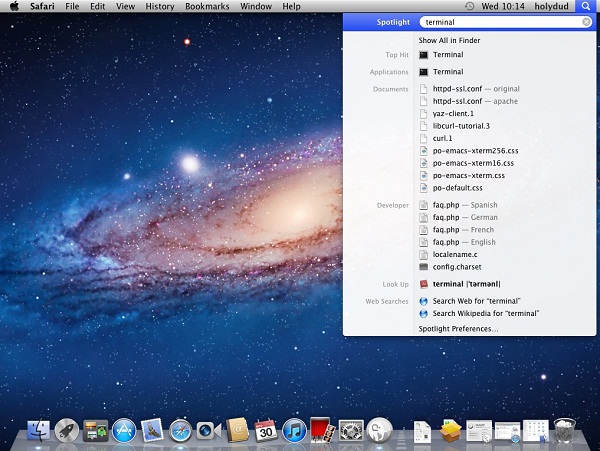600x451 pixels.
Task: Open Trash in the Dock
Action: (565, 430)
